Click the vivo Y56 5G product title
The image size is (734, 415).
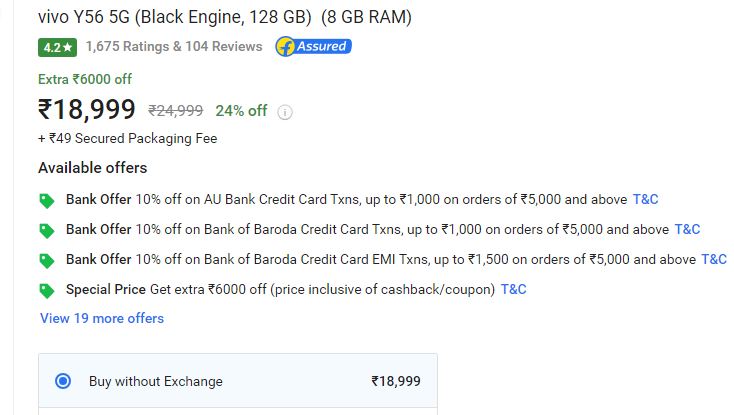pos(225,17)
